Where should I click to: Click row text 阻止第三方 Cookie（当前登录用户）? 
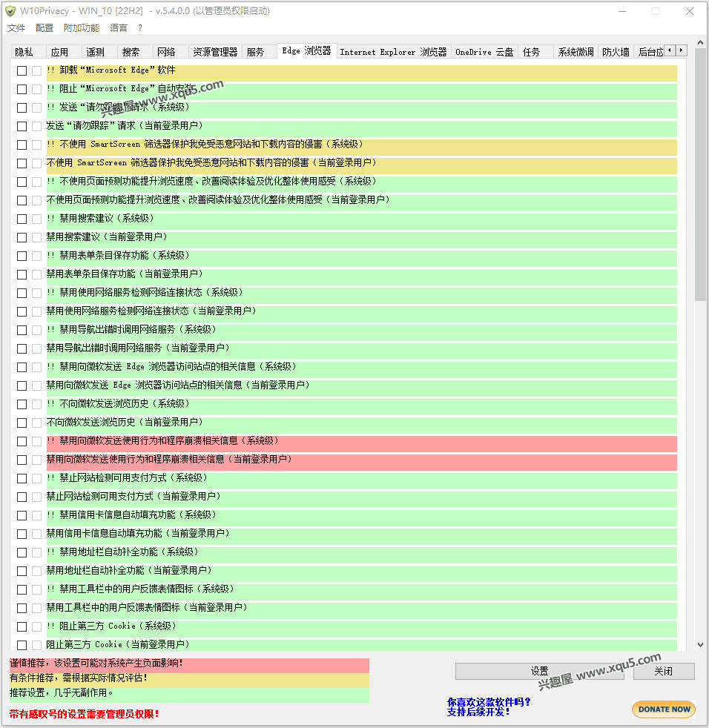(118, 644)
